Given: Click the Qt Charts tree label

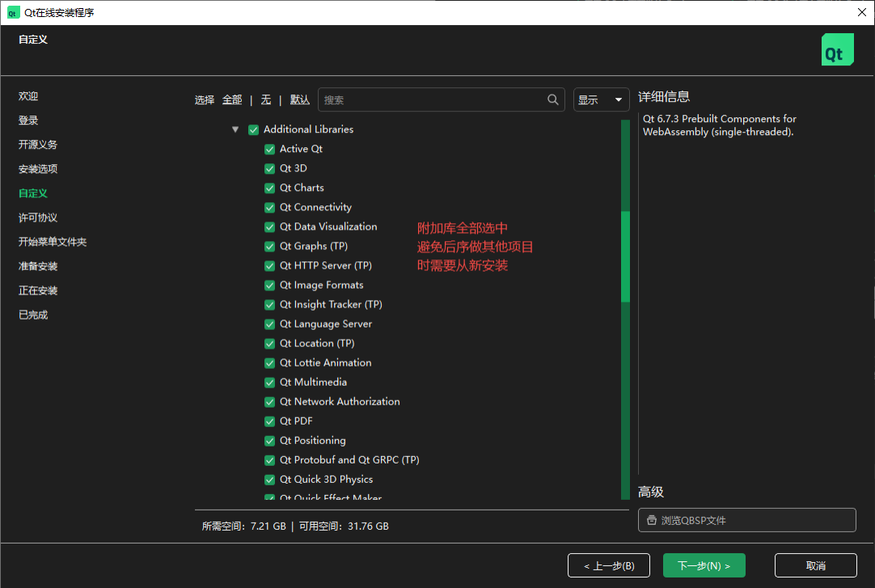Looking at the screenshot, I should (302, 188).
